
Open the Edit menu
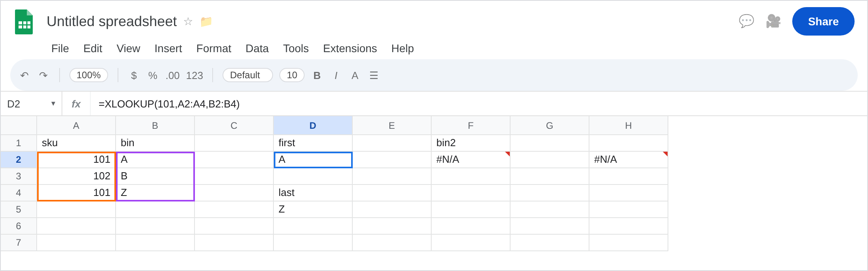tap(93, 49)
